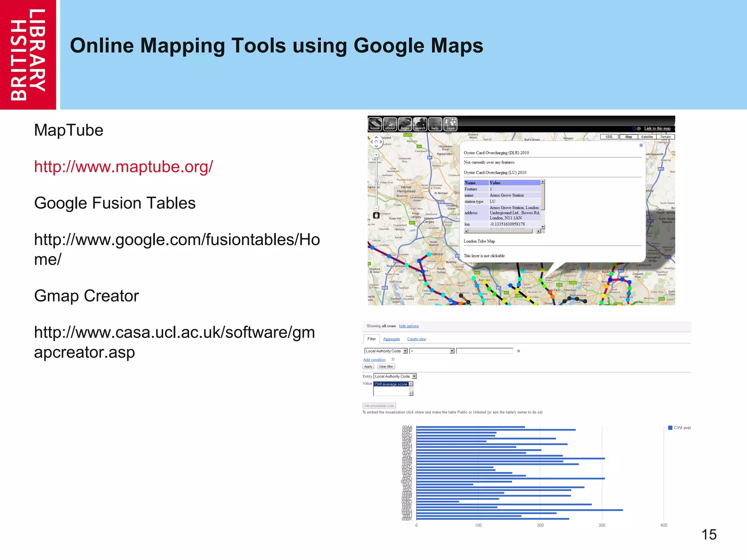This screenshot has height=560, width=747.
Task: Close the Oyster Card info popup
Action: pos(641,145)
